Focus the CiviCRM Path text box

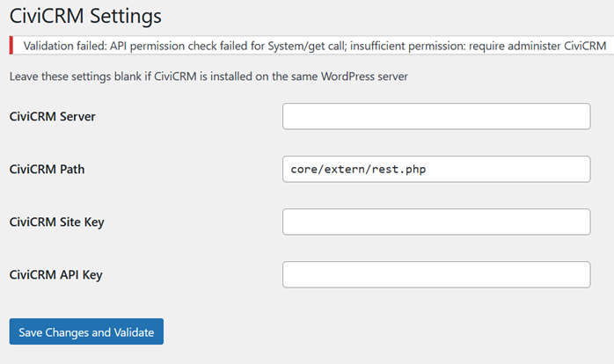click(435, 169)
